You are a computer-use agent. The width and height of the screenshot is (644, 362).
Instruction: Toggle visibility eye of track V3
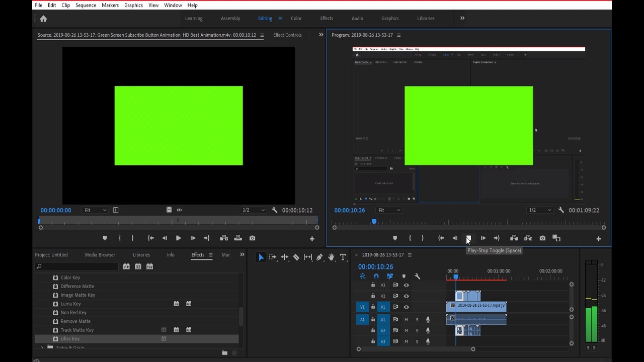click(407, 285)
